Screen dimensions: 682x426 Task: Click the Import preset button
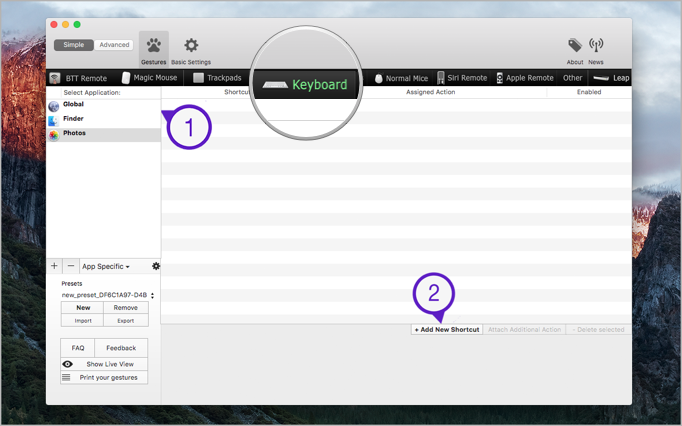tap(83, 321)
